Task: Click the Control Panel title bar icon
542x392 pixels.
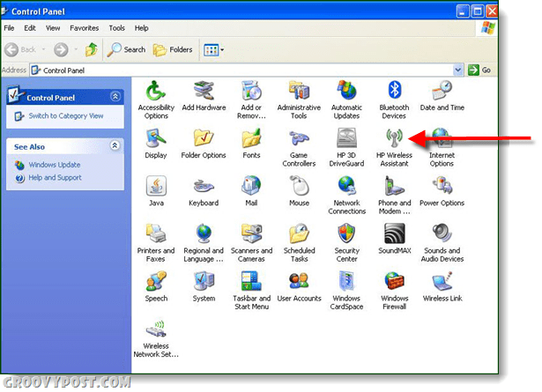Action: (4, 11)
